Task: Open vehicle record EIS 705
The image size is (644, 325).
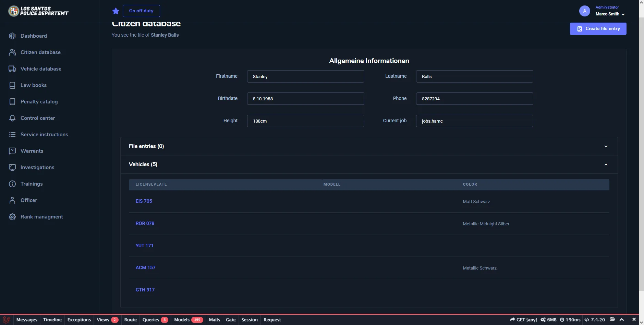Action: 144,201
